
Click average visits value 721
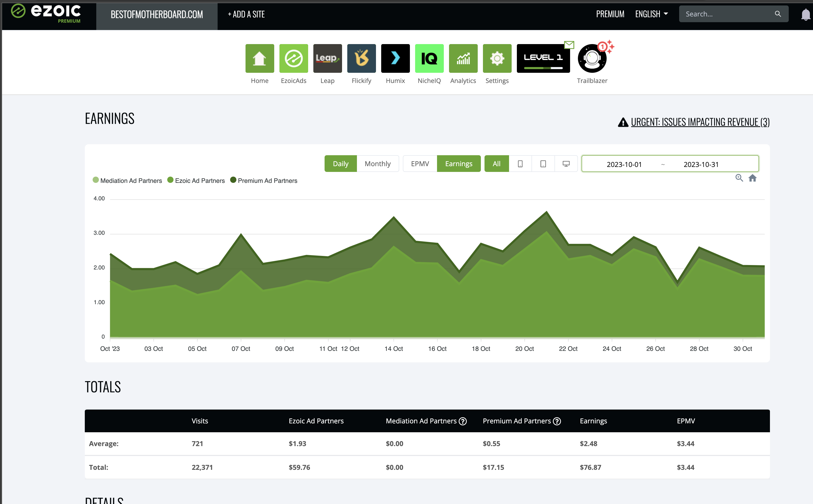point(197,444)
